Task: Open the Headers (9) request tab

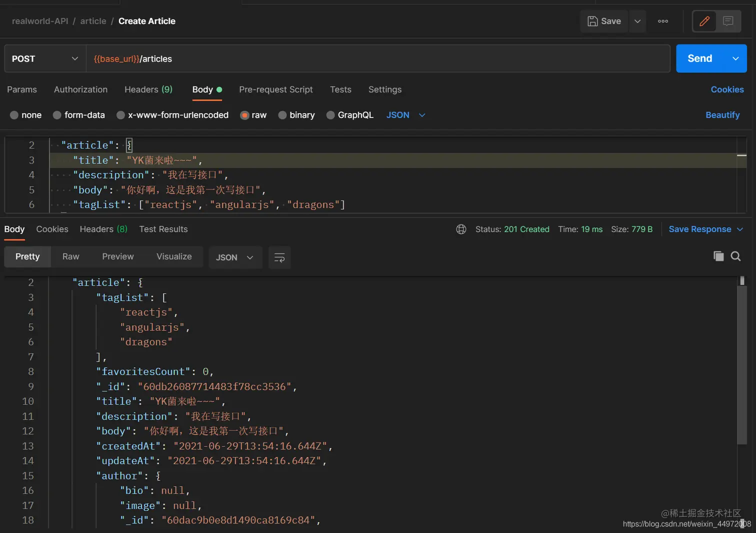Action: (148, 89)
